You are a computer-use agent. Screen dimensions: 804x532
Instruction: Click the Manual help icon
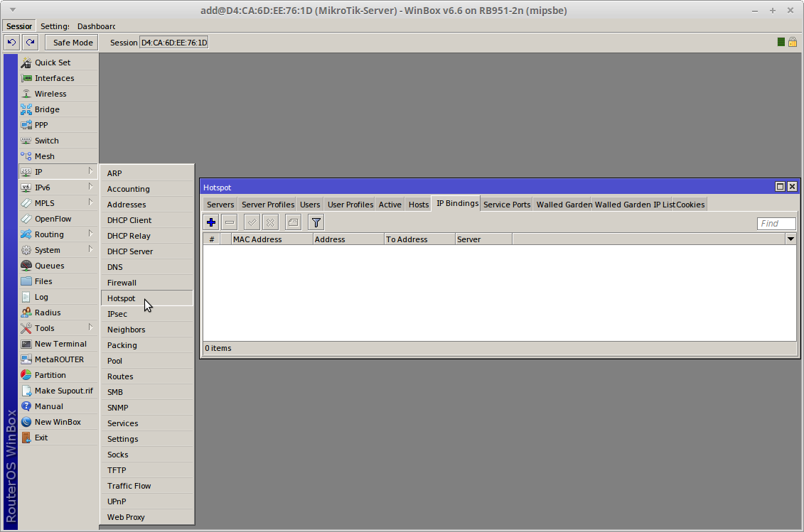coord(26,406)
